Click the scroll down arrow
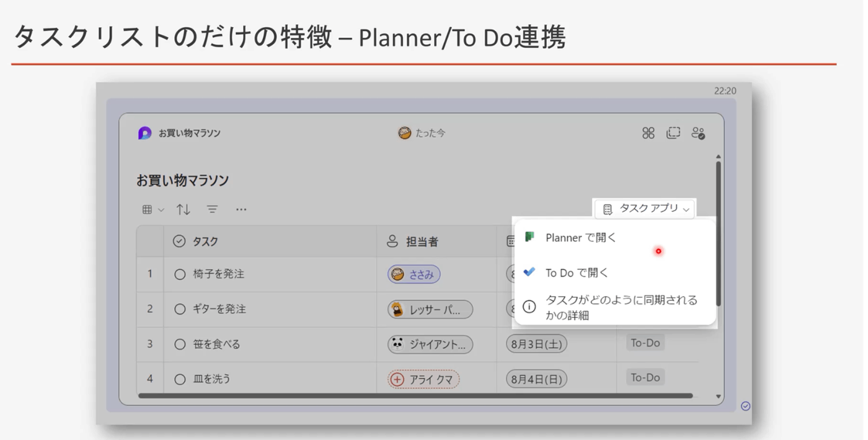Screen dimensions: 868x440 [719, 397]
